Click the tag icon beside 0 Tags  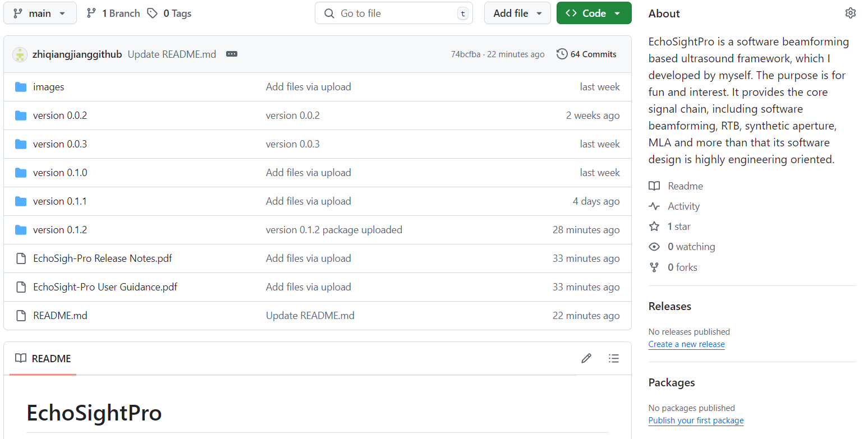tap(152, 13)
